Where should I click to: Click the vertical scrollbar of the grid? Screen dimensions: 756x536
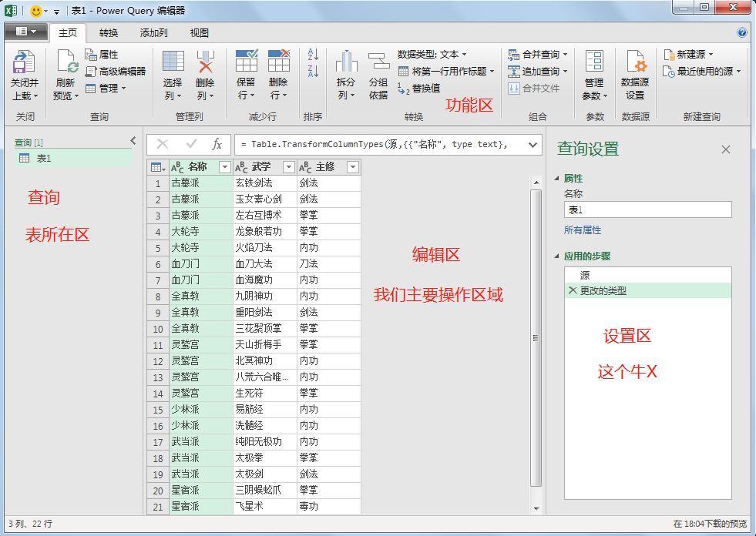536,338
